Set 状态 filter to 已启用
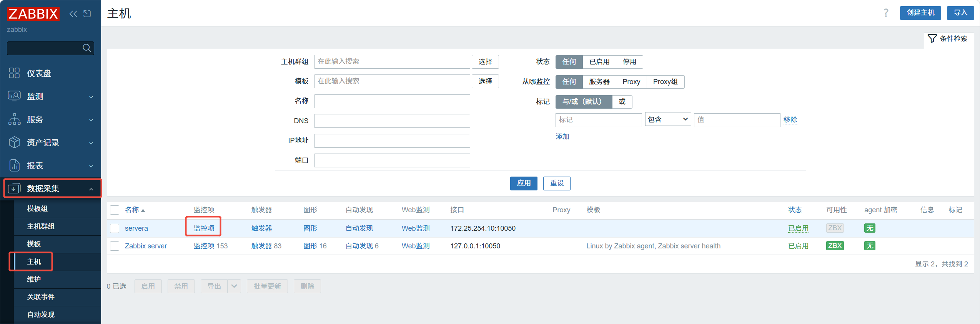Viewport: 980px width, 324px height. tap(599, 62)
